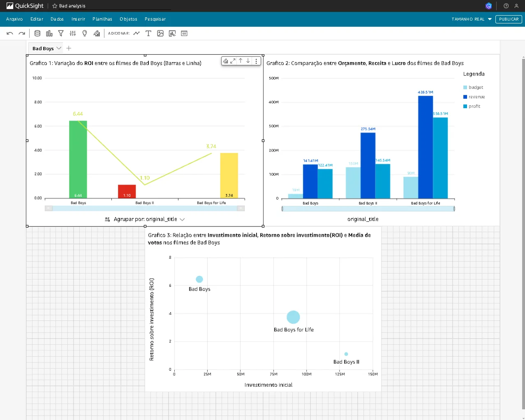
Task: Open the user profile icon
Action: click(516, 6)
